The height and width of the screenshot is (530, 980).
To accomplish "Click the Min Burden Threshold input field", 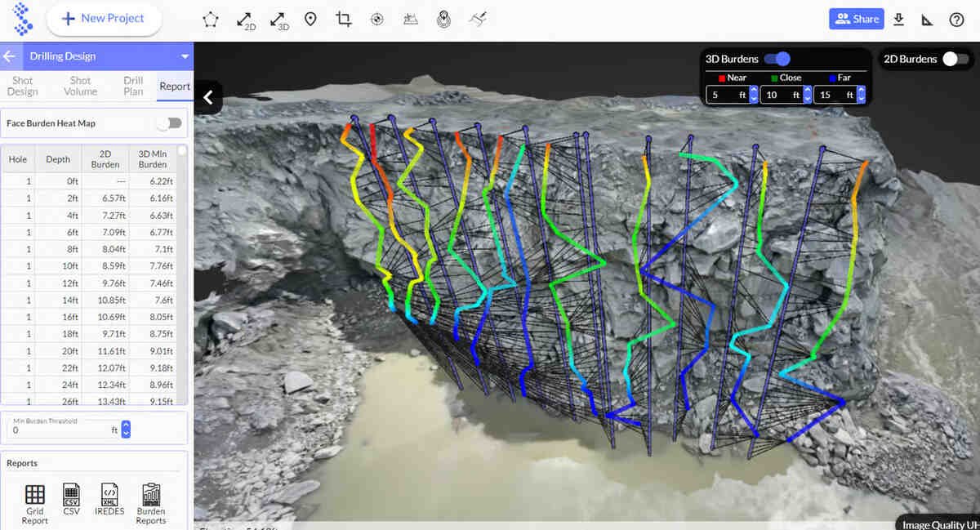I will tap(64, 429).
